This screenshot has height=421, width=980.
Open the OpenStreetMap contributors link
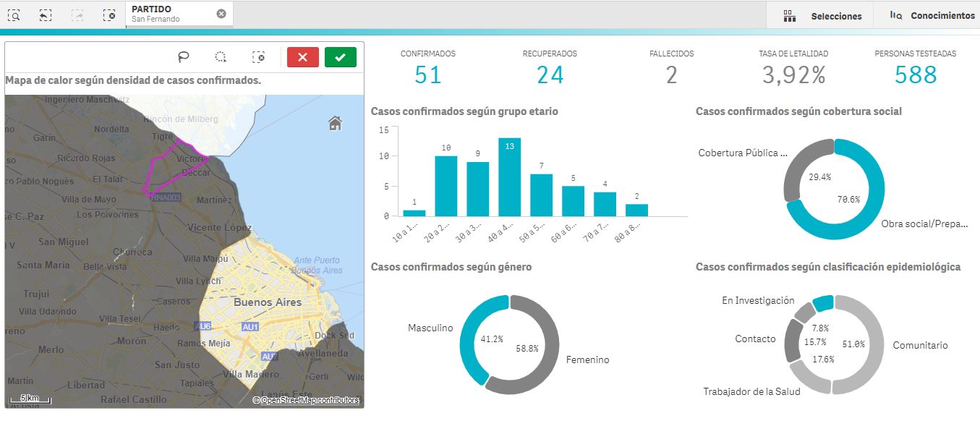[x=309, y=400]
